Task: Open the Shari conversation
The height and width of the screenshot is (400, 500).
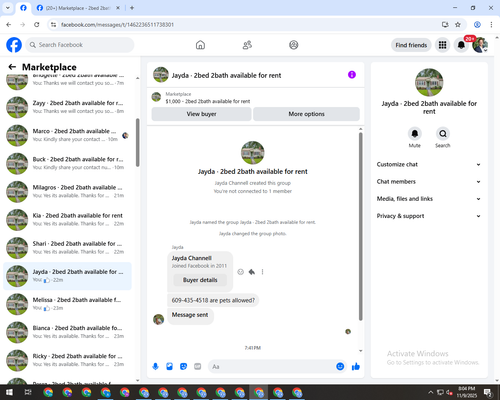Action: coord(67,248)
